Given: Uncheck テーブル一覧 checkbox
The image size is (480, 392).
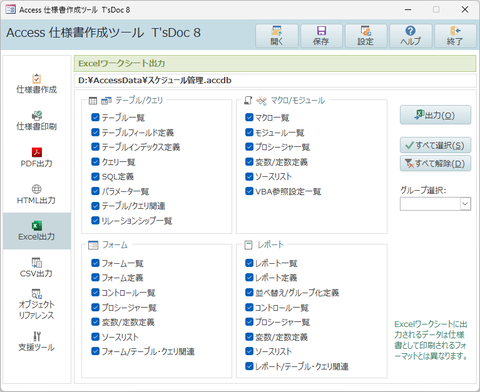Looking at the screenshot, I should [x=95, y=117].
